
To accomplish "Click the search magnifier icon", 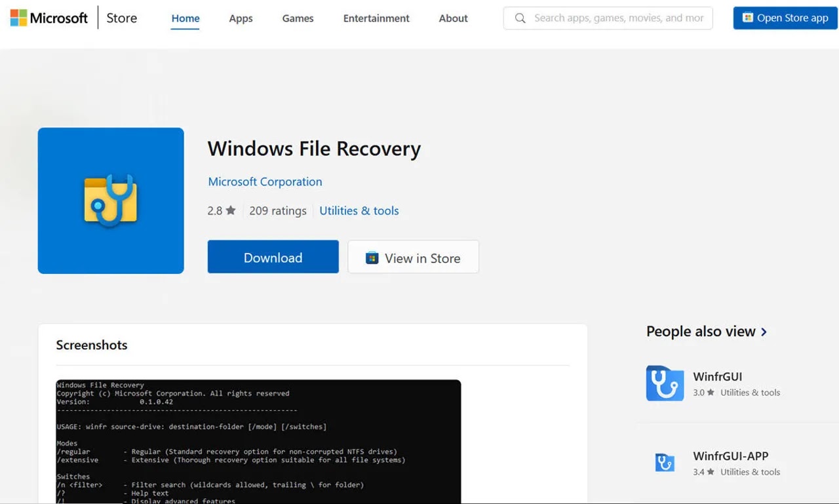I will point(520,18).
